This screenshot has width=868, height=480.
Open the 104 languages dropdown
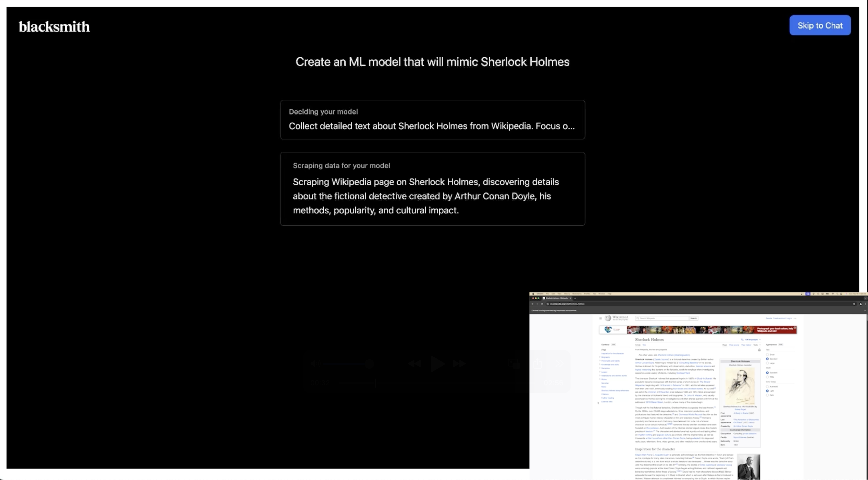point(751,339)
